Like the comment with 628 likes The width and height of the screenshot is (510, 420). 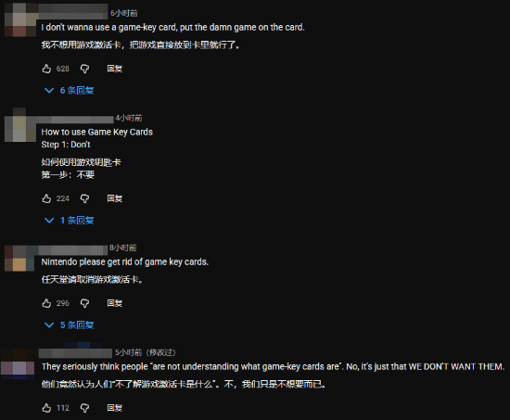pos(46,69)
